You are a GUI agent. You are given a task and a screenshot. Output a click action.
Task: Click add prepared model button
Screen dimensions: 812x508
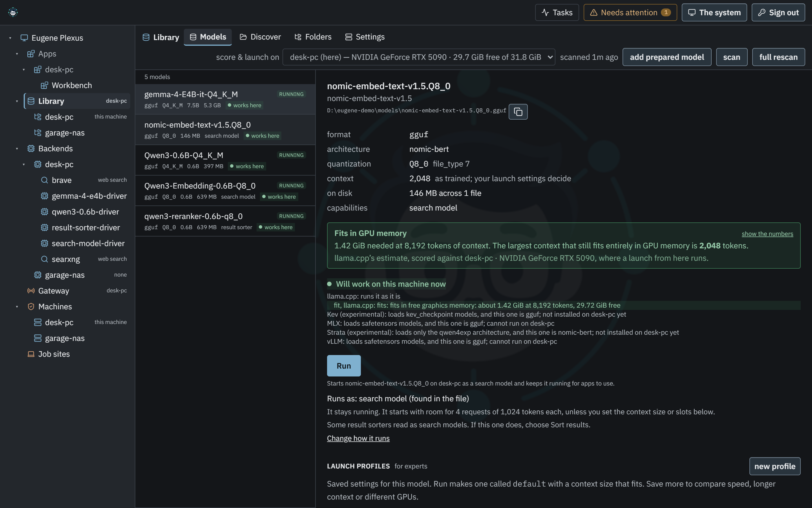coord(667,57)
